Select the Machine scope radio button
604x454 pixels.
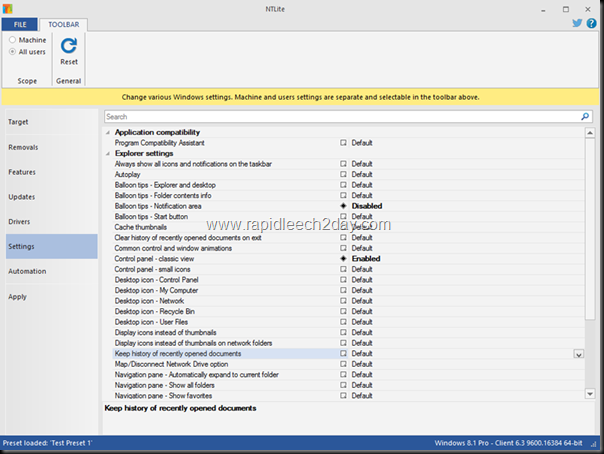(12, 40)
